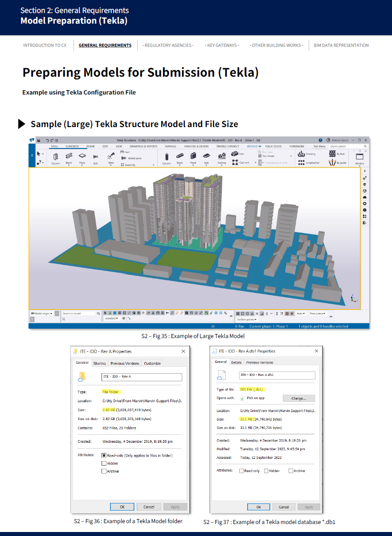Check Read-only in db1 properties dialog
The width and height of the screenshot is (392, 536).
point(241,471)
